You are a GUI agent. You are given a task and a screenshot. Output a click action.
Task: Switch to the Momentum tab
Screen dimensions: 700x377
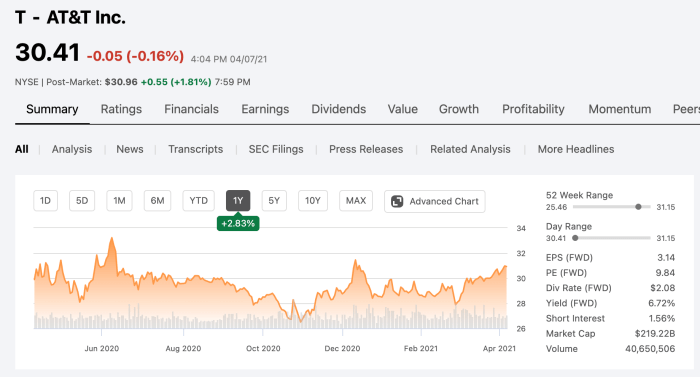pos(620,109)
